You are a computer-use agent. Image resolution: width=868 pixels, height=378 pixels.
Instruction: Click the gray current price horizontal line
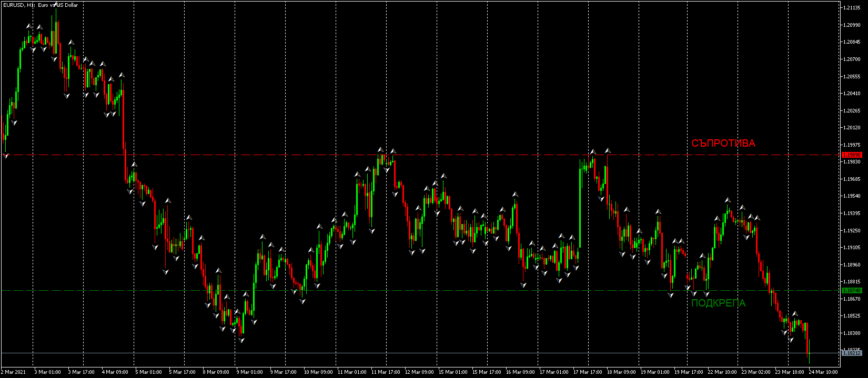pyautogui.click(x=421, y=353)
